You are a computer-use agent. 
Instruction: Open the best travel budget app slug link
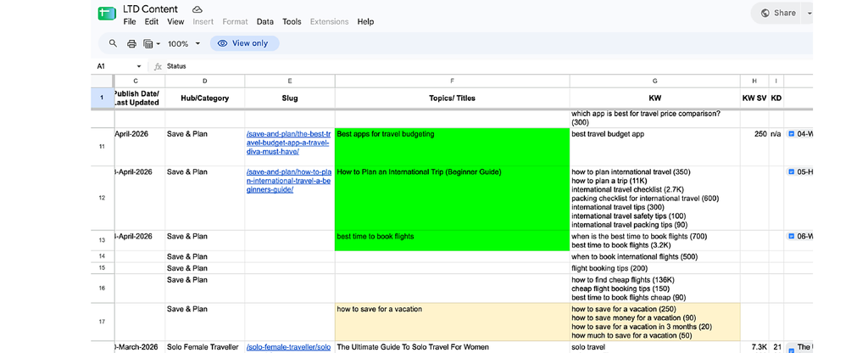pyautogui.click(x=288, y=143)
